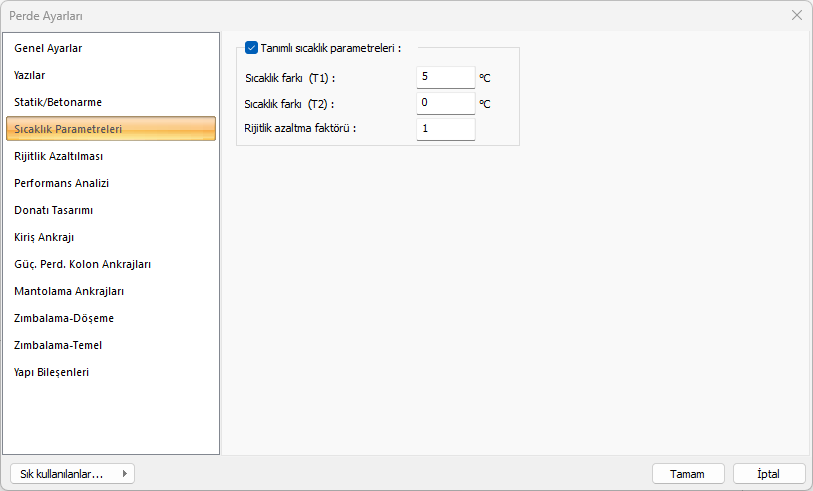Focus the Sıcaklık farkı (T2) field
Image resolution: width=813 pixels, height=491 pixels.
click(445, 103)
